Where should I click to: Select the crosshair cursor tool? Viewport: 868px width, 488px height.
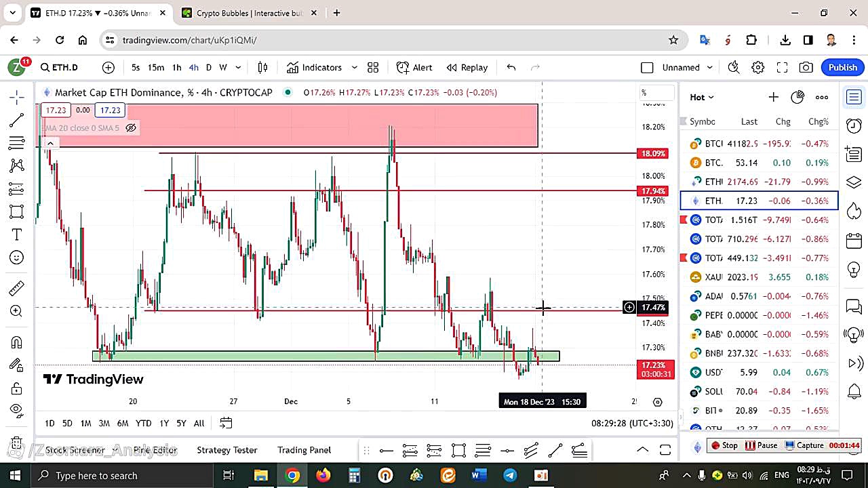[x=17, y=97]
